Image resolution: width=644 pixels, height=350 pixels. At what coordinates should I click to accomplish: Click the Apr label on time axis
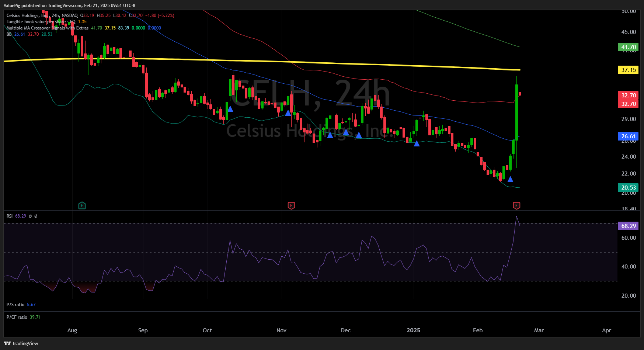606,330
